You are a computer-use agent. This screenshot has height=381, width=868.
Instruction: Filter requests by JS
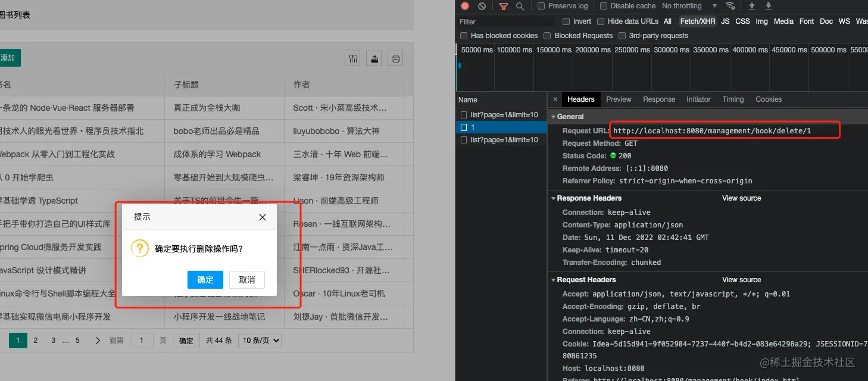pyautogui.click(x=725, y=21)
